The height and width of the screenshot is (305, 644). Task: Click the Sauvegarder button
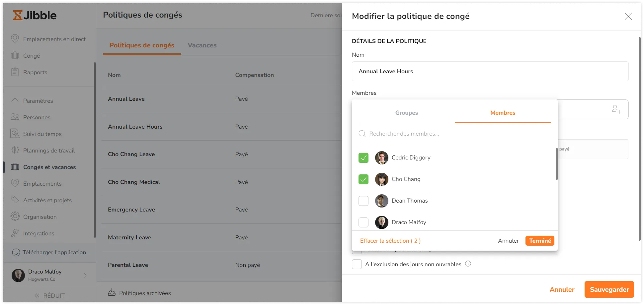609,289
